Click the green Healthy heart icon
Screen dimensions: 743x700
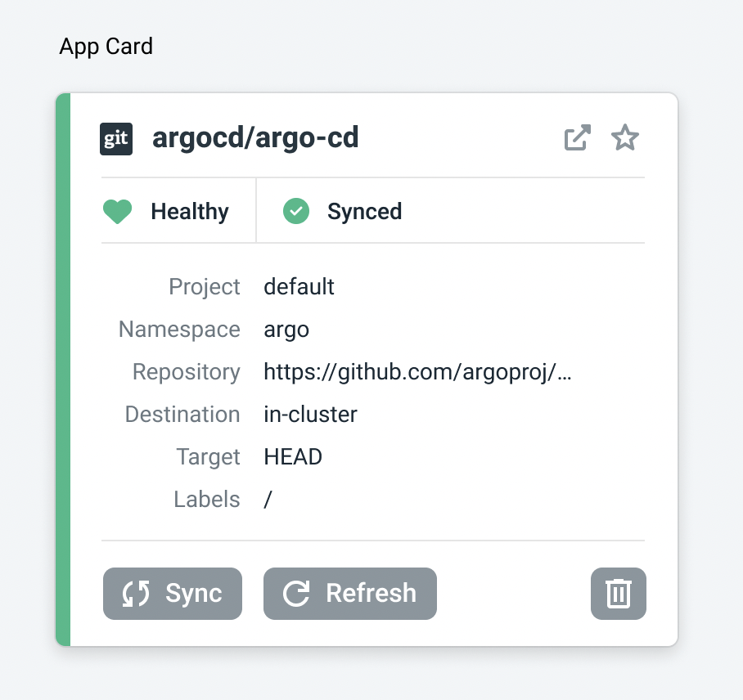pos(117,211)
